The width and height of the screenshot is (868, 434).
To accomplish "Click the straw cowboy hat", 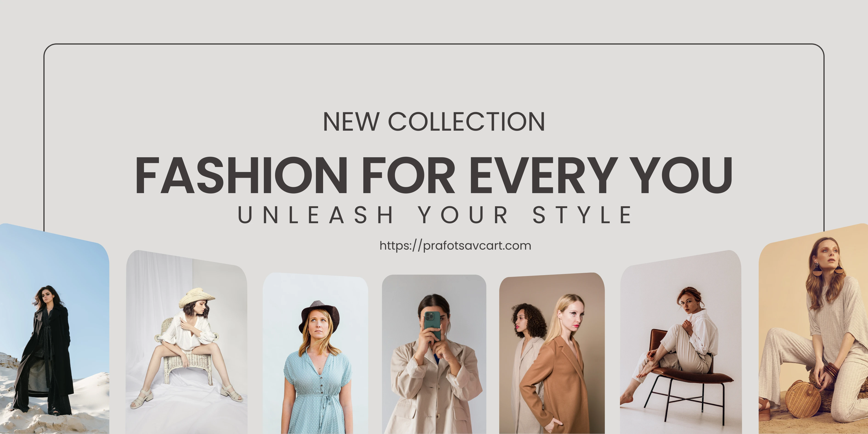I will (x=196, y=297).
